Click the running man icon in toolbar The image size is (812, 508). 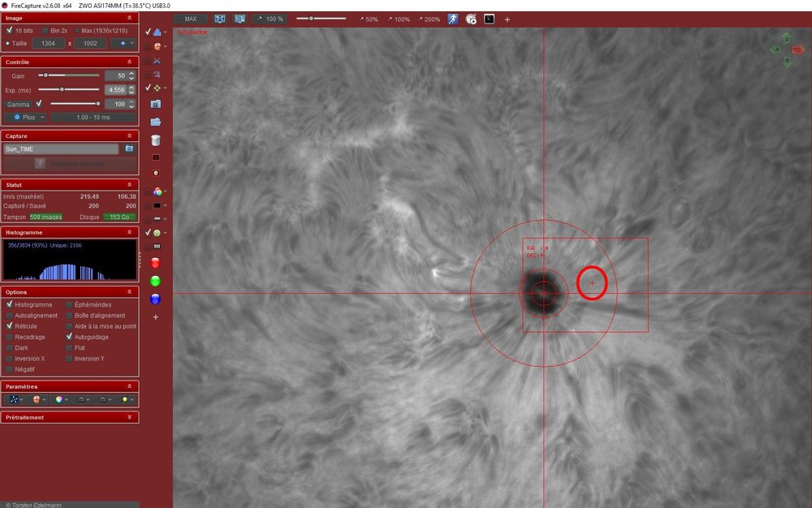(452, 19)
